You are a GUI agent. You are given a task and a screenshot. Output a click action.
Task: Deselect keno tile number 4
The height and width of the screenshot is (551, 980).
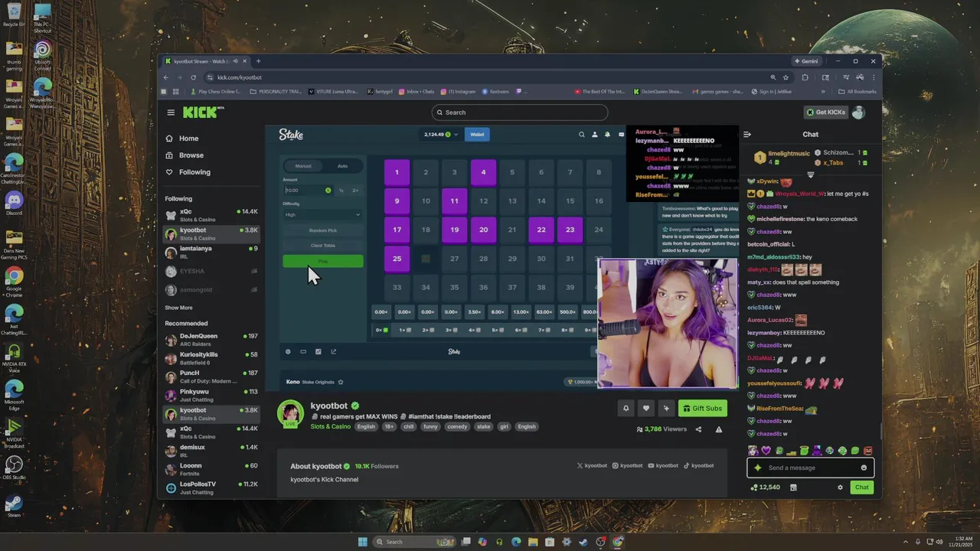click(483, 172)
